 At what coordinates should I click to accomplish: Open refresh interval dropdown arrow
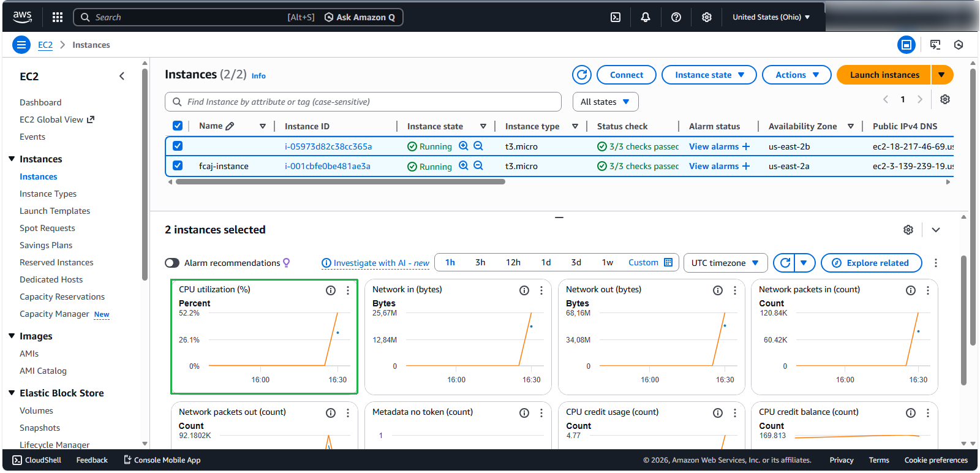(x=804, y=263)
